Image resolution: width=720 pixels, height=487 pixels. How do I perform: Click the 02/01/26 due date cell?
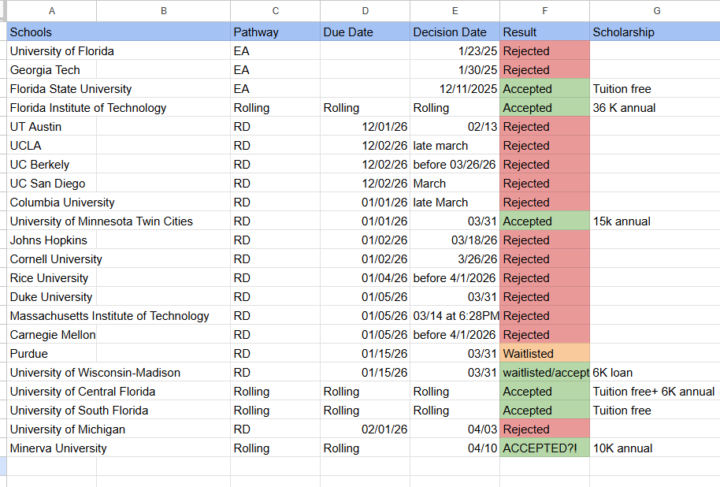[x=365, y=429]
